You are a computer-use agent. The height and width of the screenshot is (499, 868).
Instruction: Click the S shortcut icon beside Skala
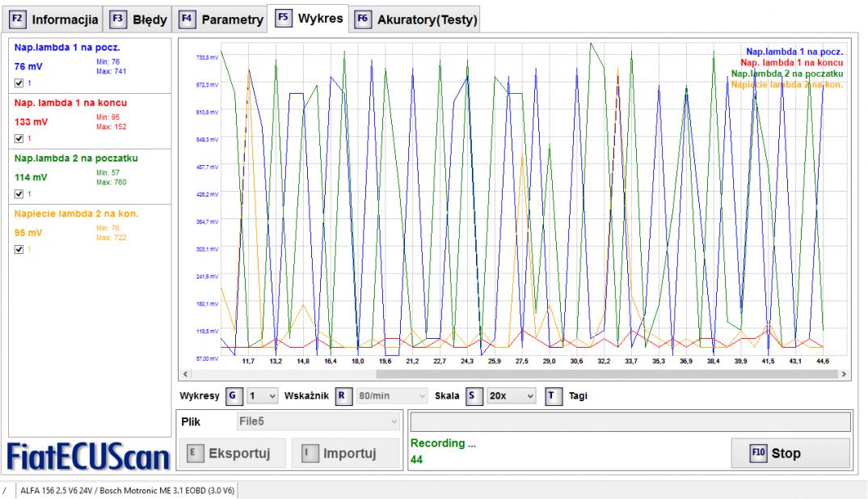click(x=473, y=397)
